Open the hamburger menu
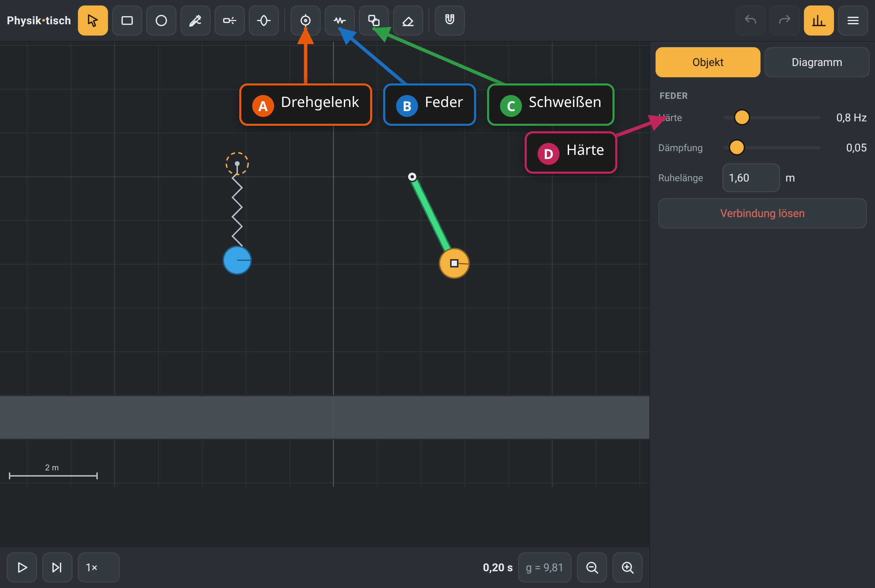Image resolution: width=875 pixels, height=588 pixels. [853, 20]
